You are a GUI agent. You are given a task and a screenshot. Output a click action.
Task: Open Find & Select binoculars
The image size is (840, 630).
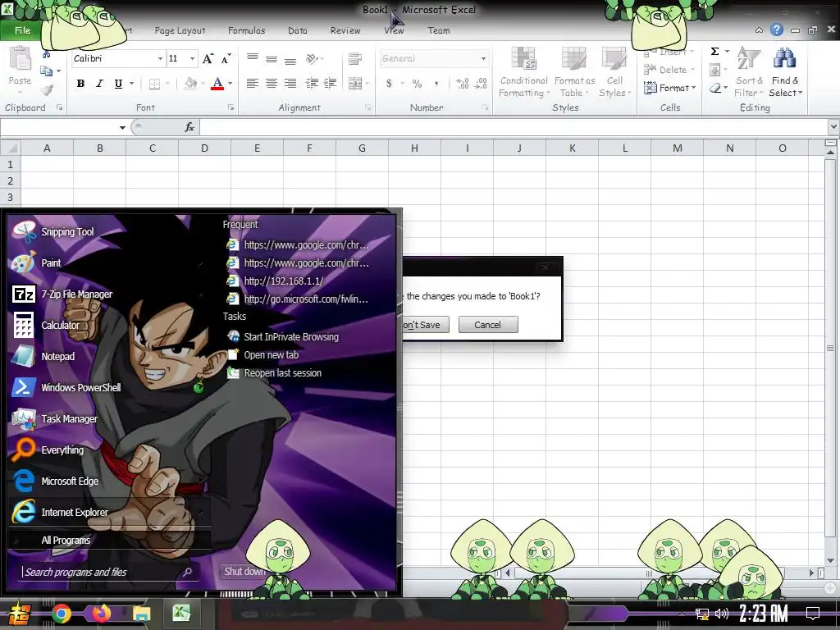click(785, 72)
